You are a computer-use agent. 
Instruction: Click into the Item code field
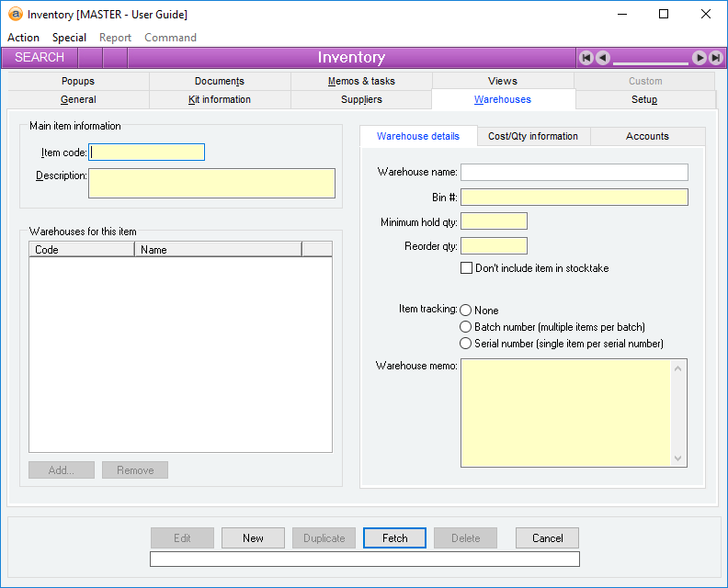pyautogui.click(x=147, y=153)
